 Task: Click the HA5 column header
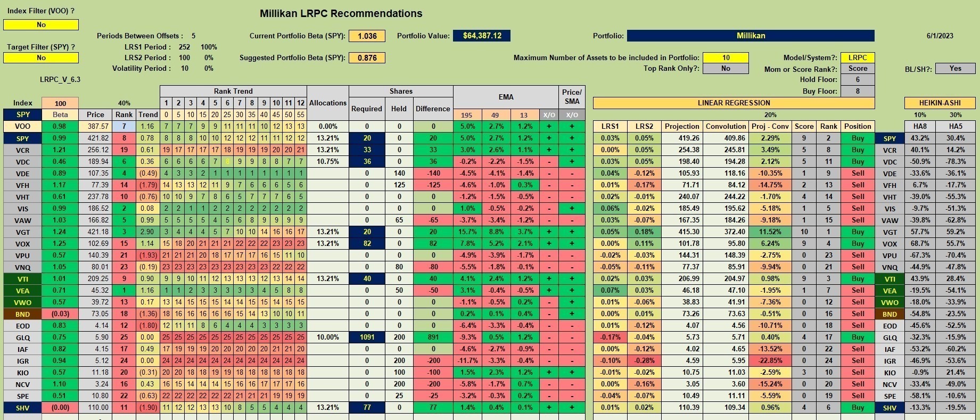(956, 126)
